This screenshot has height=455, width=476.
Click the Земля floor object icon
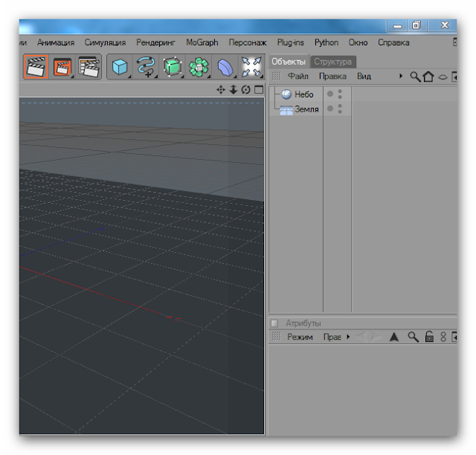pos(286,110)
